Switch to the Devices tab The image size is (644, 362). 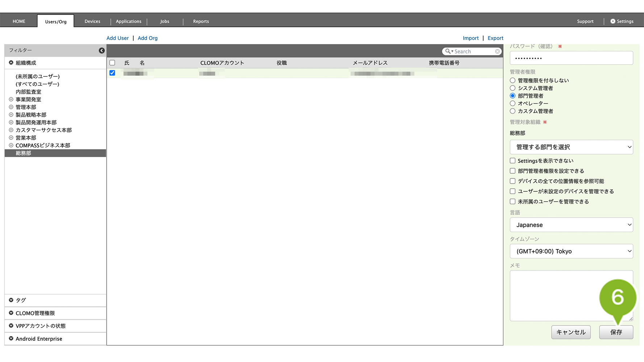[x=92, y=21]
